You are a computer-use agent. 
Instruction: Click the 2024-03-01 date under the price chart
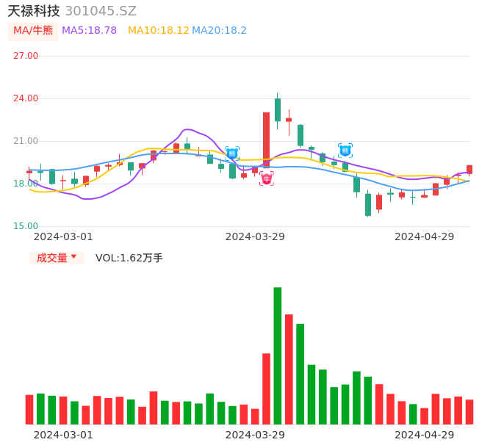[63, 236]
